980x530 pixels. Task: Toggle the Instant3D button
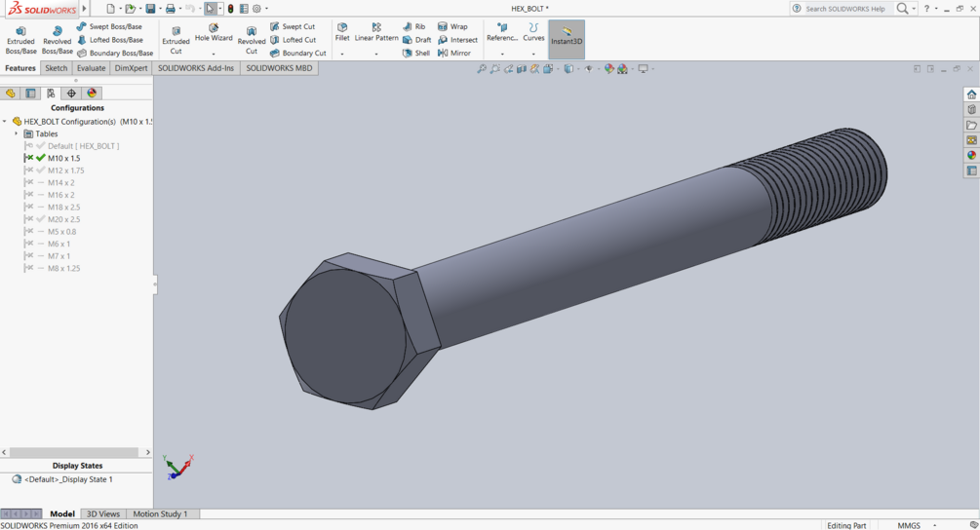(x=567, y=39)
